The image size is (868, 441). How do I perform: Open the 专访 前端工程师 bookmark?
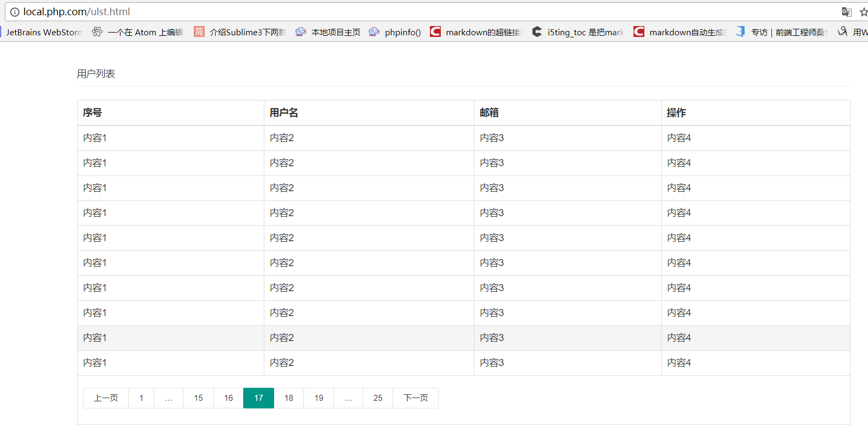point(782,32)
